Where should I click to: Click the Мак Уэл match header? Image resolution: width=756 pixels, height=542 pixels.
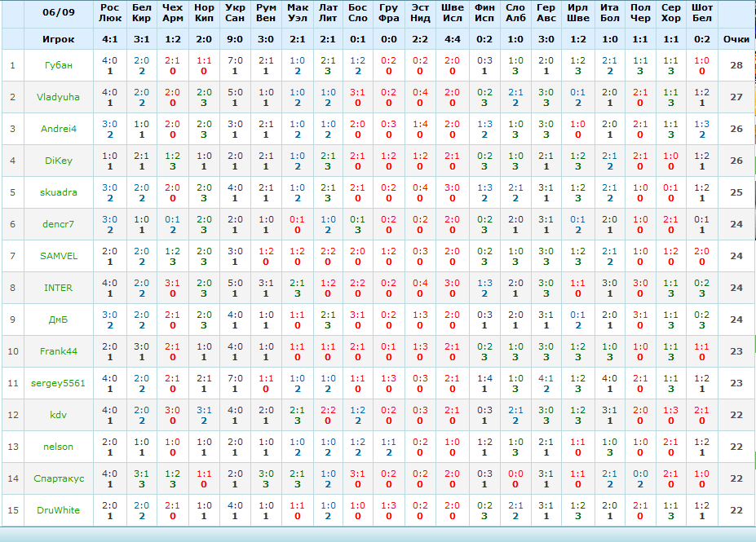(298, 13)
